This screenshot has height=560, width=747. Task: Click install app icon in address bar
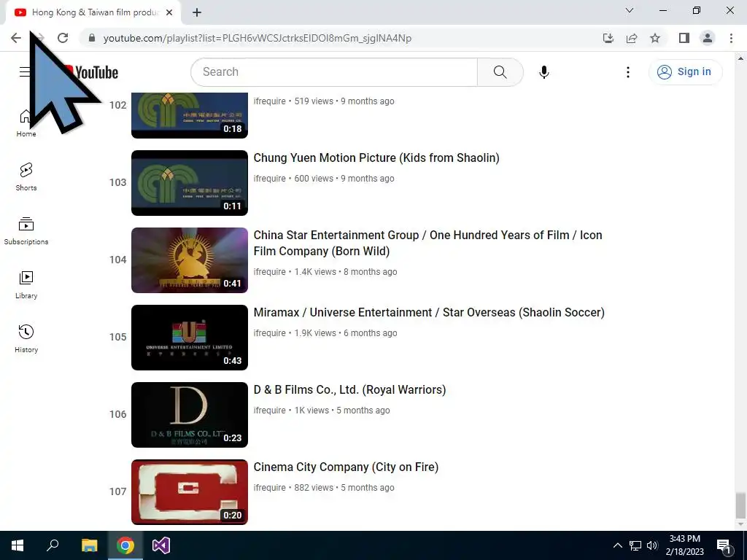click(608, 38)
